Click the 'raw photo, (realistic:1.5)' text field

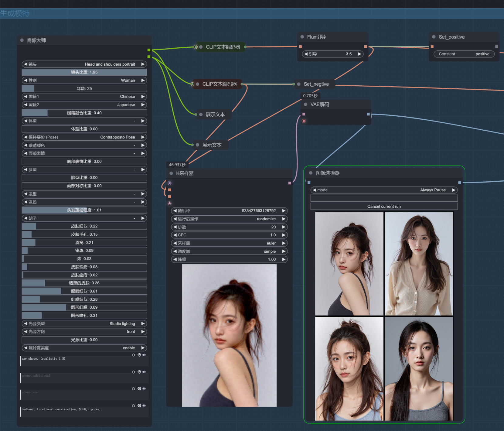84,361
